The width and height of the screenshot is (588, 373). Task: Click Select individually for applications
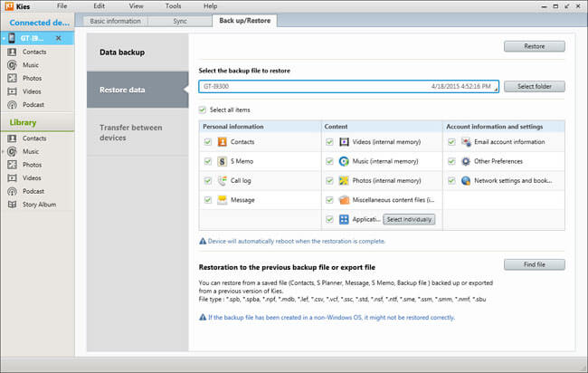click(409, 219)
